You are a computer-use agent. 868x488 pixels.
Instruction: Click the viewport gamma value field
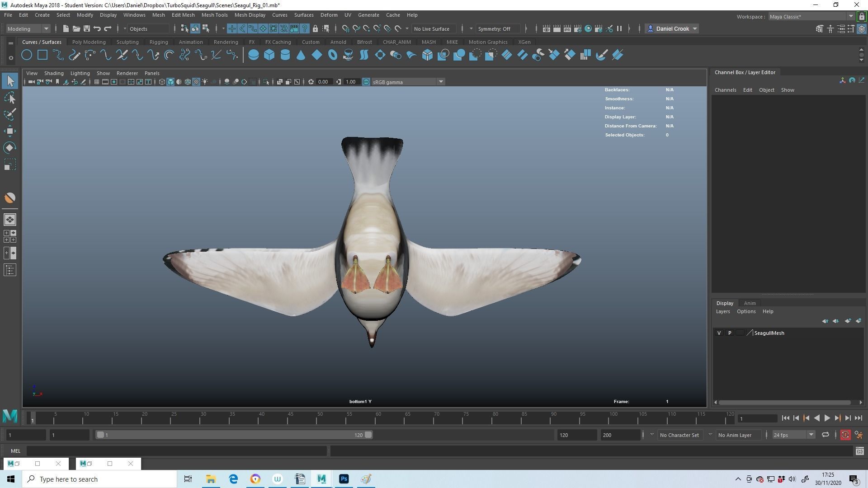tap(351, 82)
